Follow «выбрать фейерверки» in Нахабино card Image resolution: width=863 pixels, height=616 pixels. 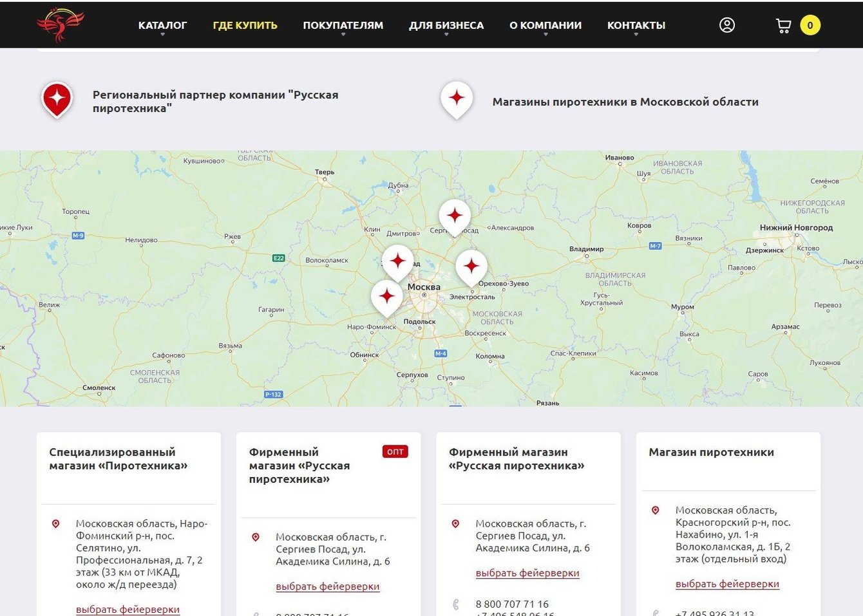click(x=727, y=584)
